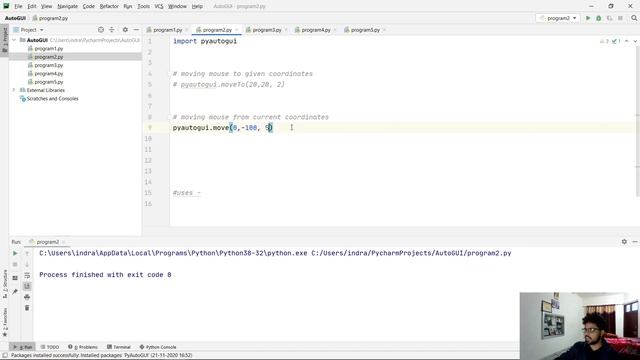Jump to next highlighted problem arrow
Viewport: 640px width, 360px height.
[634, 41]
